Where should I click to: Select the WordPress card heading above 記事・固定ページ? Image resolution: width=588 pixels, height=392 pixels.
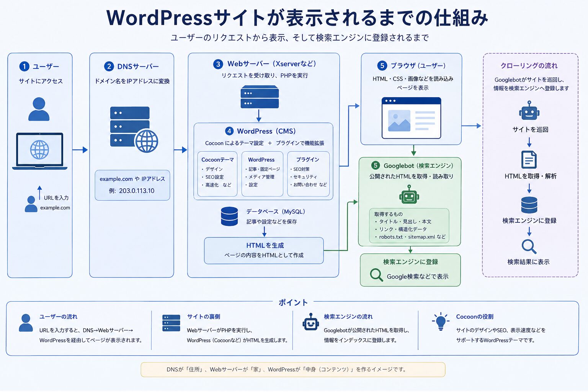tap(261, 160)
